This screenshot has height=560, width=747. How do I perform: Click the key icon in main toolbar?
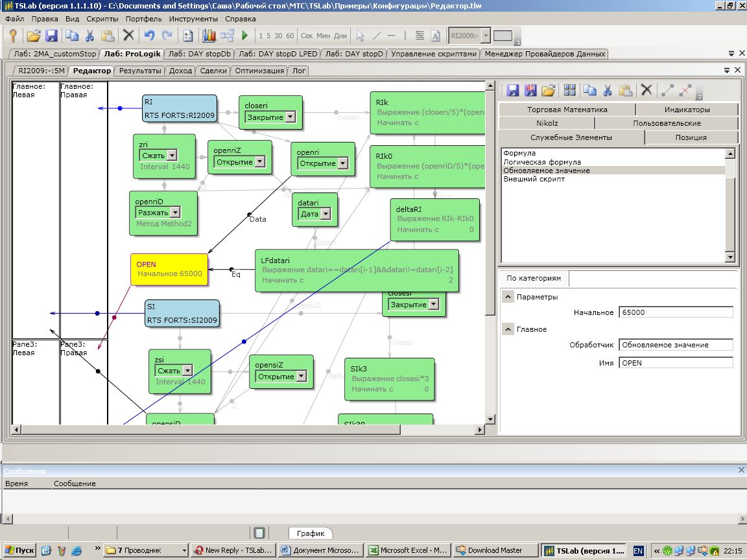pyautogui.click(x=12, y=36)
